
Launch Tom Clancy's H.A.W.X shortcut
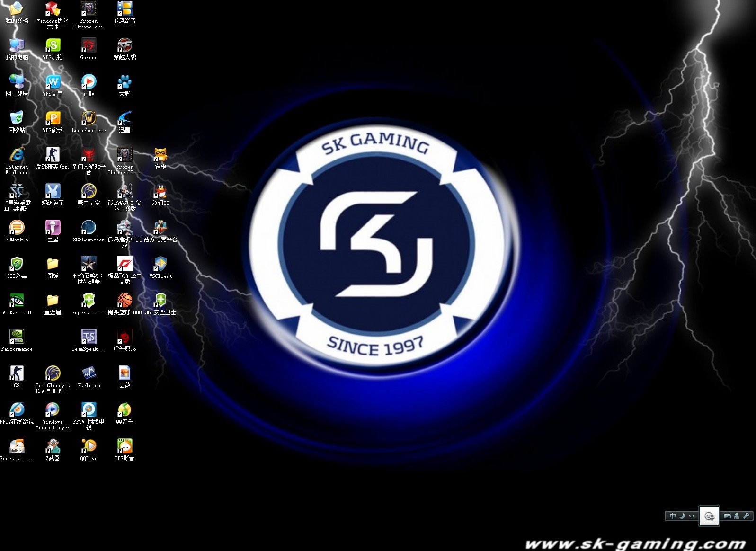click(x=53, y=373)
